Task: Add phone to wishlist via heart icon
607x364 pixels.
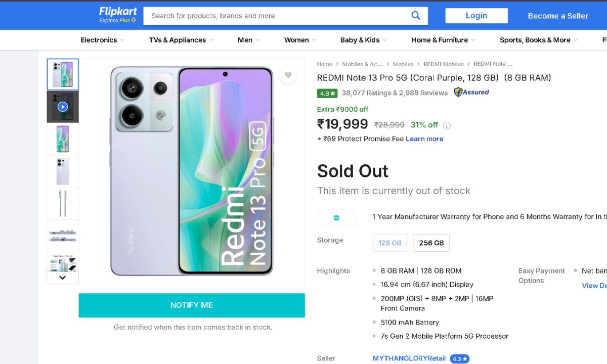Action: pos(288,75)
